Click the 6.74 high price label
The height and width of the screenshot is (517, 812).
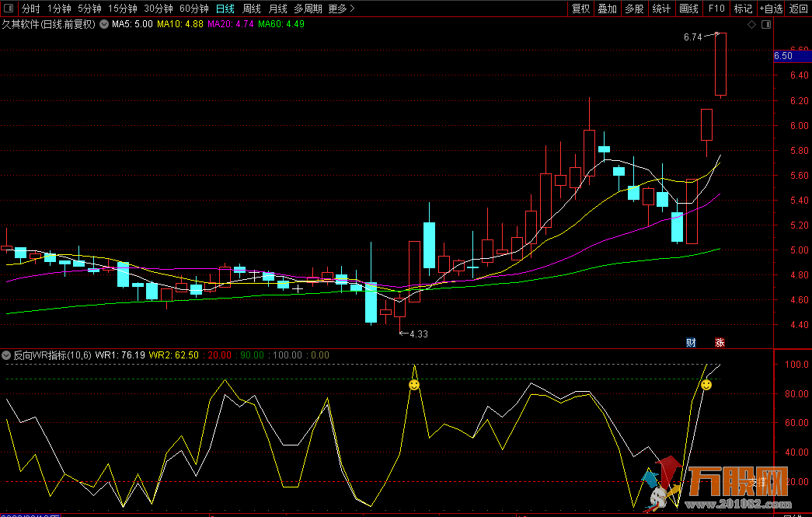692,37
